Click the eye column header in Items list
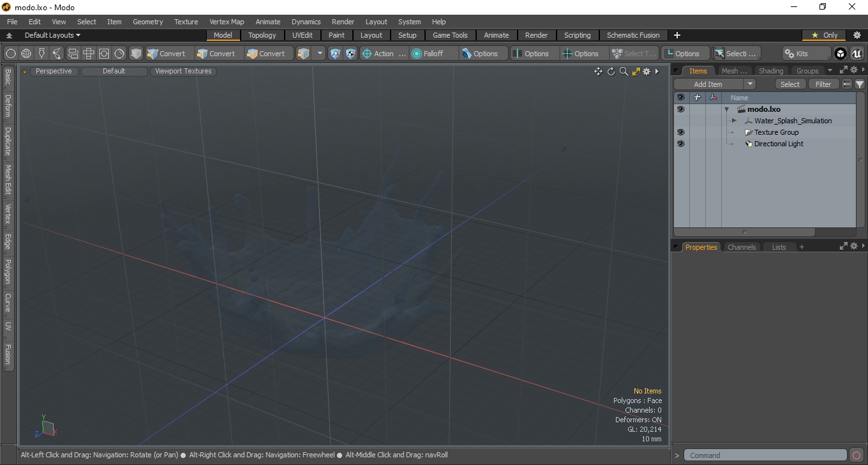 680,98
